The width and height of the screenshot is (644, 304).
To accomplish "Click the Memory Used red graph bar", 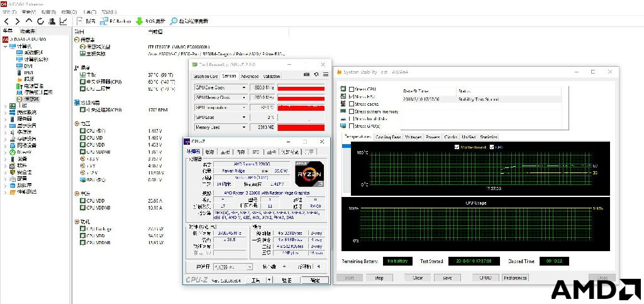I will [x=301, y=127].
